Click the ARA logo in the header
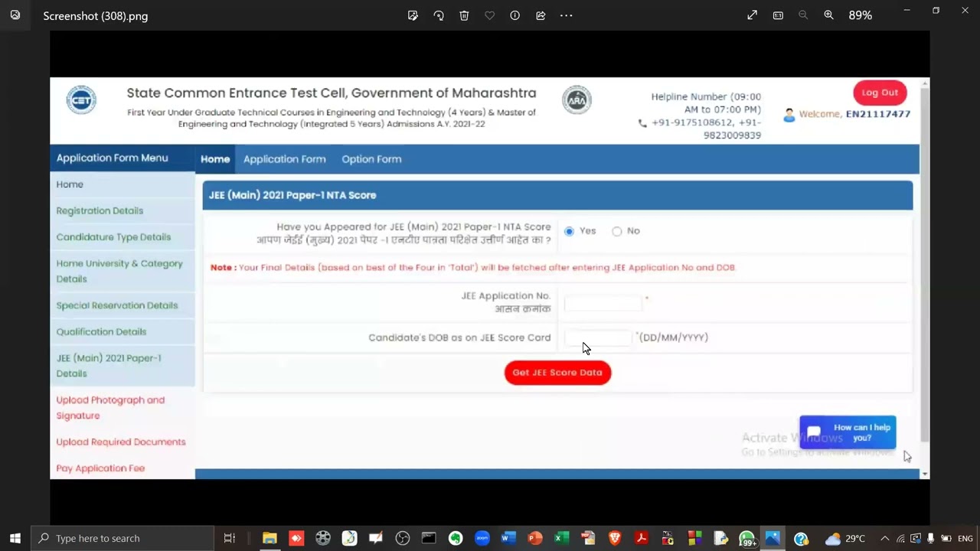The height and width of the screenshot is (551, 980). [x=577, y=100]
